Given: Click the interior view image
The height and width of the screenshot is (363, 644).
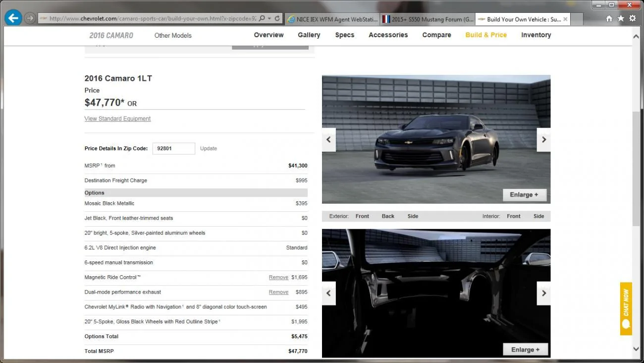Looking at the screenshot, I should (436, 293).
